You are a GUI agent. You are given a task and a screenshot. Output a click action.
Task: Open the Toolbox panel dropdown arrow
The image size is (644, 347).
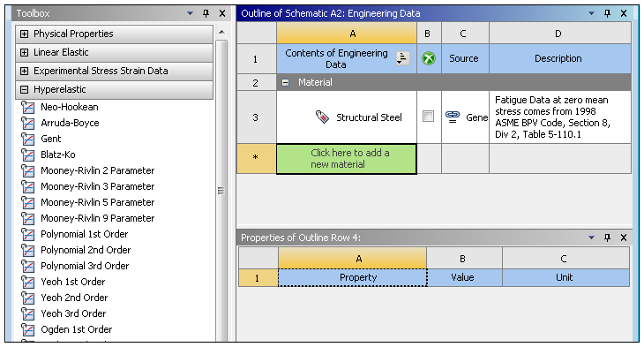pyautogui.click(x=190, y=13)
